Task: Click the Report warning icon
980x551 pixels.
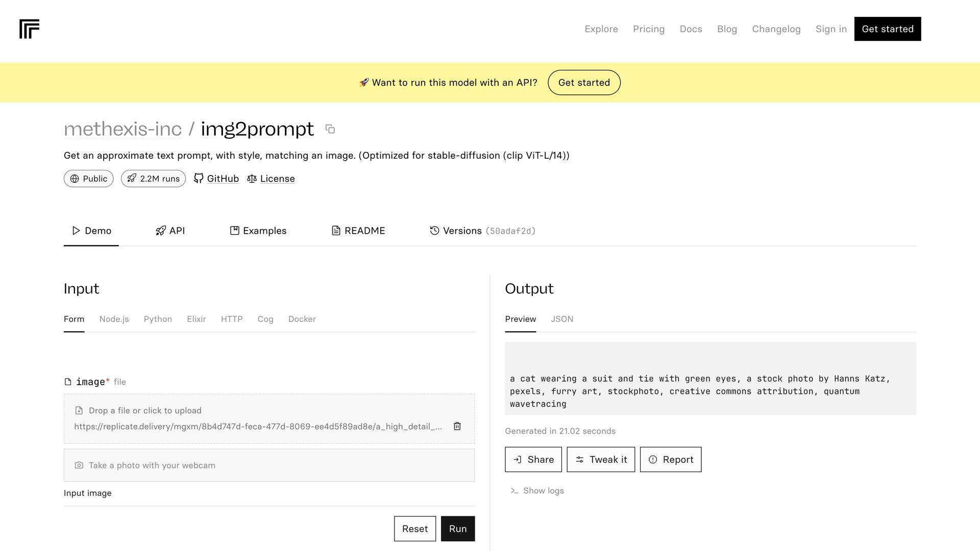Action: [653, 459]
